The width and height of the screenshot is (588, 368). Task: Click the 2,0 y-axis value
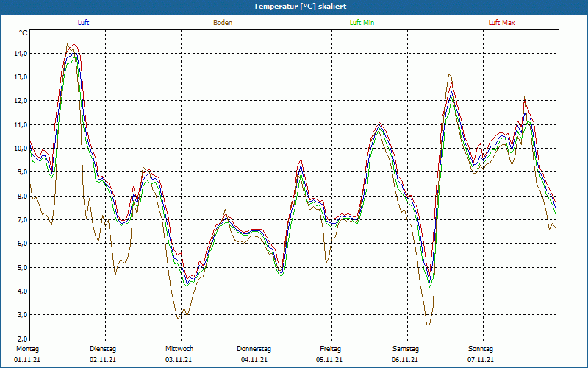[23, 339]
